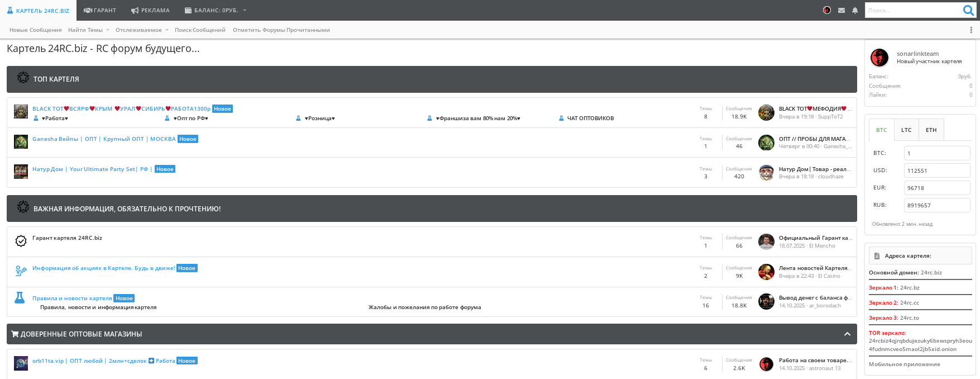Image resolution: width=980 pixels, height=379 pixels.
Task: Open the private messages envelope icon
Action: pyautogui.click(x=842, y=10)
